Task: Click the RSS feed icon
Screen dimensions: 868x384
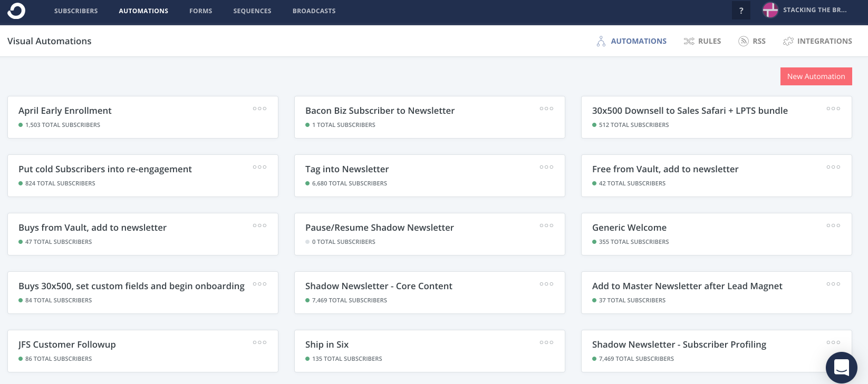Action: pos(744,41)
